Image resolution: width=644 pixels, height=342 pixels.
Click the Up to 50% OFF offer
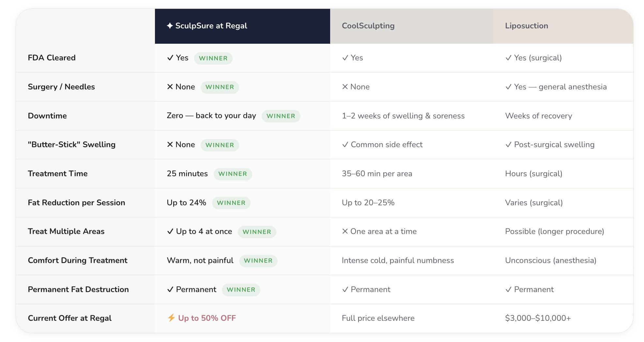click(x=207, y=318)
